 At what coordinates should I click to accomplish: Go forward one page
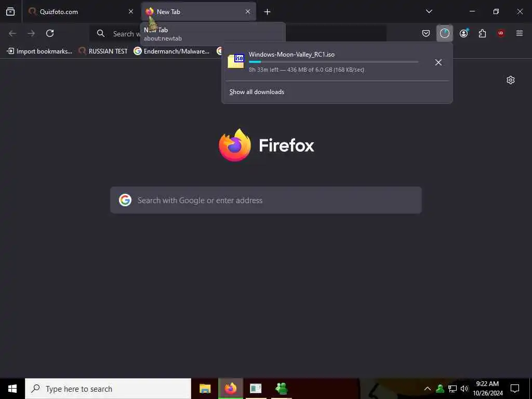click(x=31, y=33)
